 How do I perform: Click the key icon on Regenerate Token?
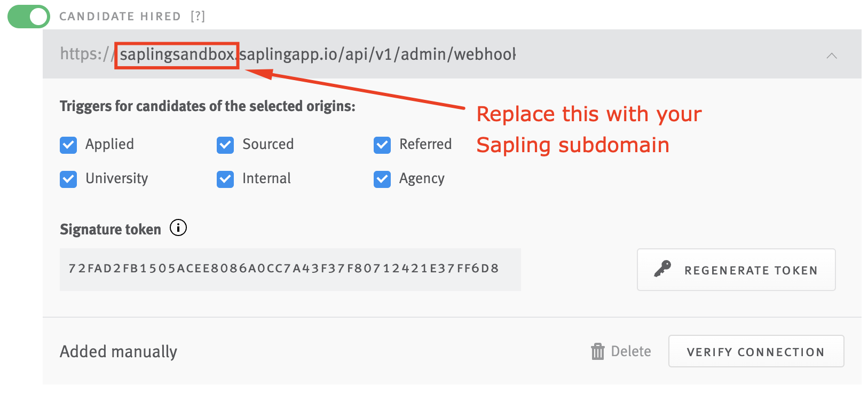(x=662, y=269)
